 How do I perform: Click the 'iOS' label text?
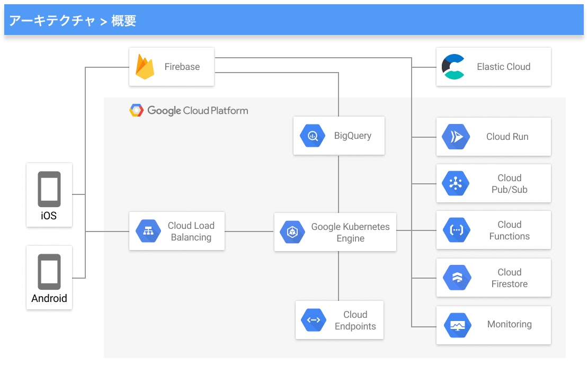pos(49,216)
